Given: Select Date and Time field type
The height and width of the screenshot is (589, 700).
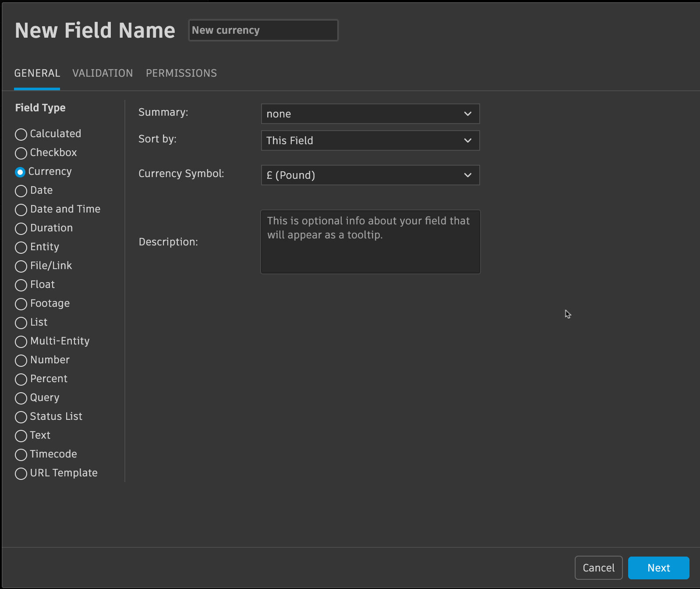Looking at the screenshot, I should pos(21,210).
